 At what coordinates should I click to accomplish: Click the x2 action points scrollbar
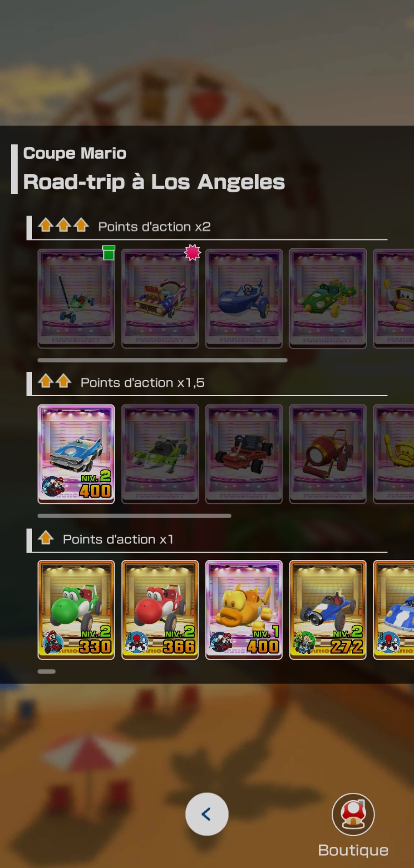[x=163, y=360]
